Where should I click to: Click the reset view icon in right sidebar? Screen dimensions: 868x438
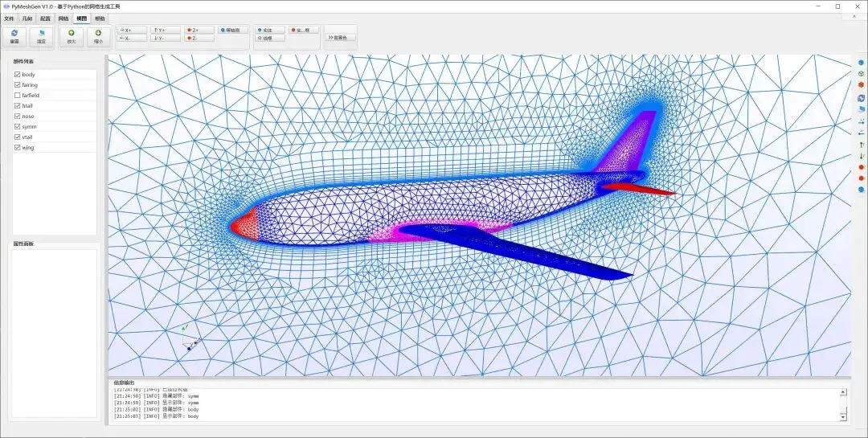click(861, 98)
